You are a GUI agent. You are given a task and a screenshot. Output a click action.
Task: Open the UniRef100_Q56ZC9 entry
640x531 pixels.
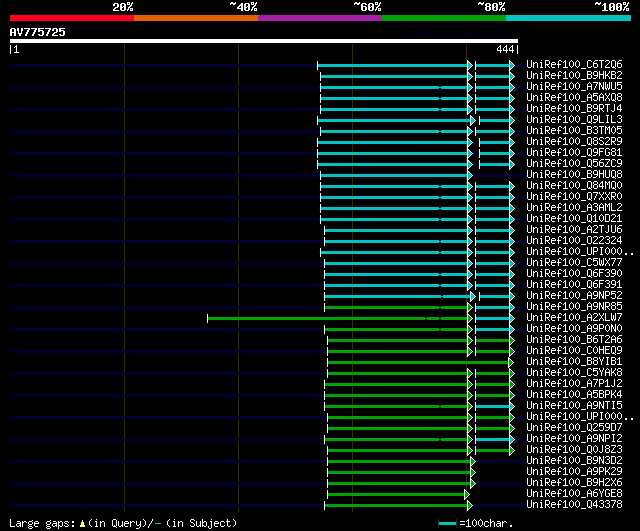click(574, 164)
